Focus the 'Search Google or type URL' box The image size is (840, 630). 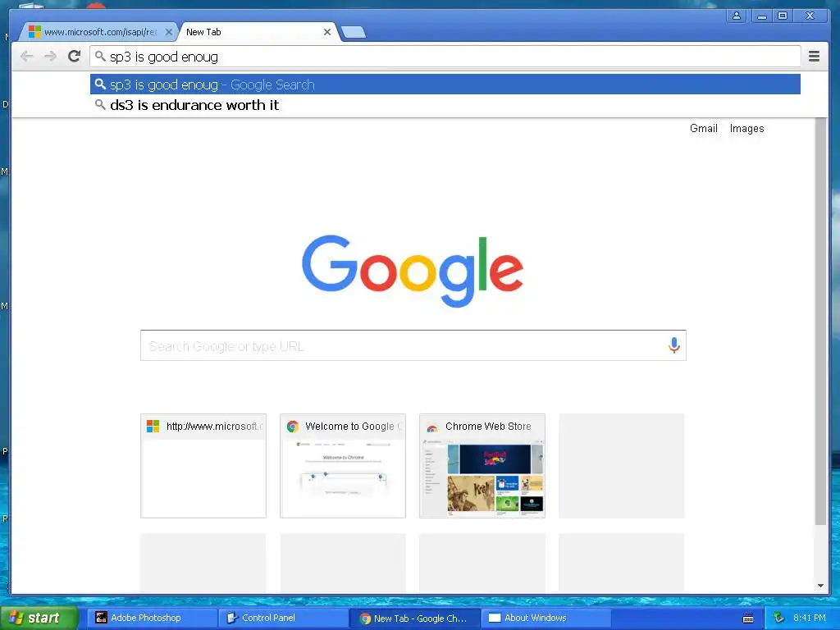pos(413,345)
